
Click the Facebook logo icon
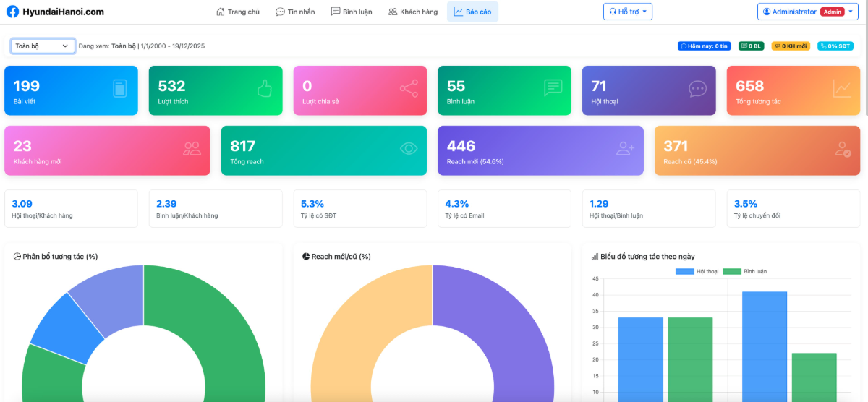[x=12, y=12]
